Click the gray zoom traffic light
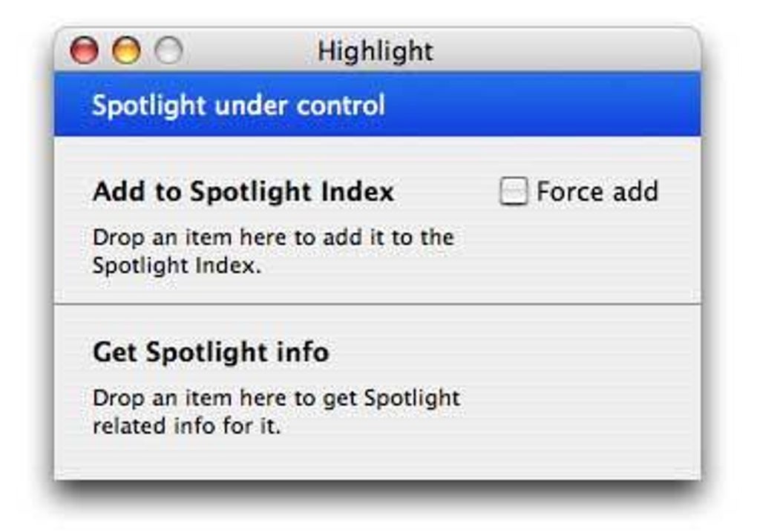This screenshot has height=532, width=757. [x=170, y=51]
